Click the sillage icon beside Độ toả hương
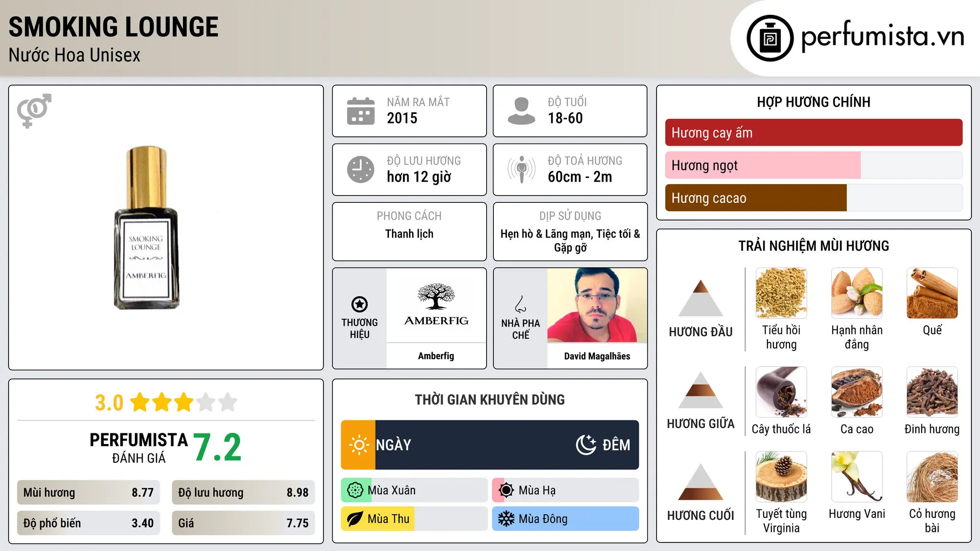Screen dimensions: 980x551 click(522, 169)
